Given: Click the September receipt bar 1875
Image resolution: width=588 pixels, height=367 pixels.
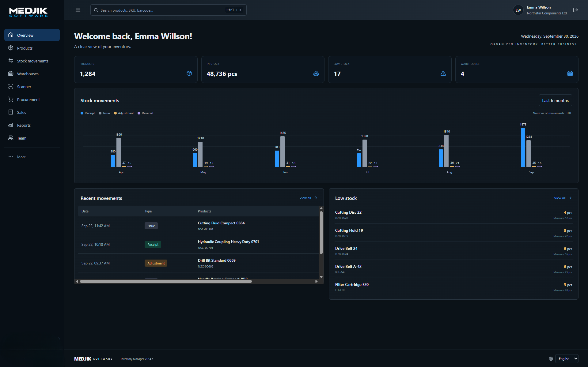Looking at the screenshot, I should [523, 147].
